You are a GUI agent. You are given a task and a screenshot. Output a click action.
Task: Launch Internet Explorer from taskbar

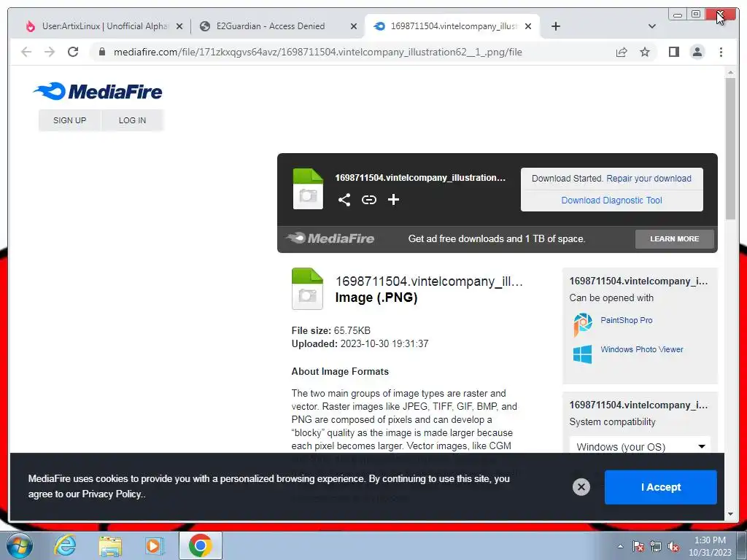(65, 545)
